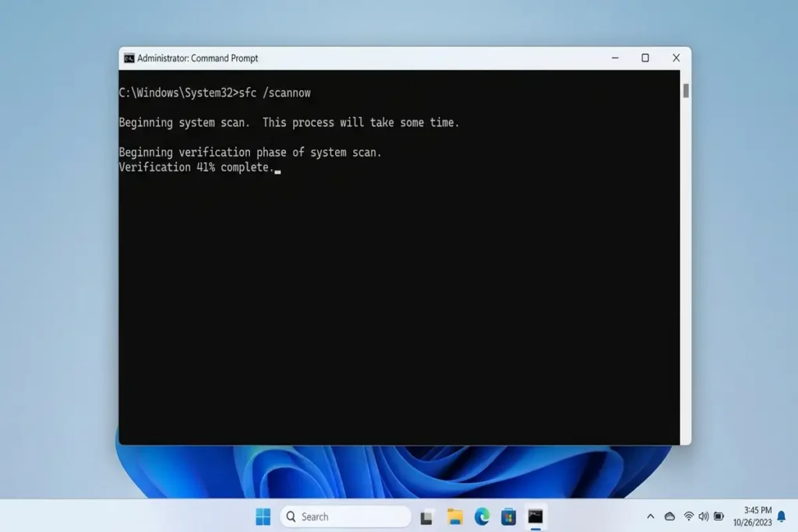798x532 pixels.
Task: Click the 'Administrator: Command Prompt' title text
Action: (197, 58)
